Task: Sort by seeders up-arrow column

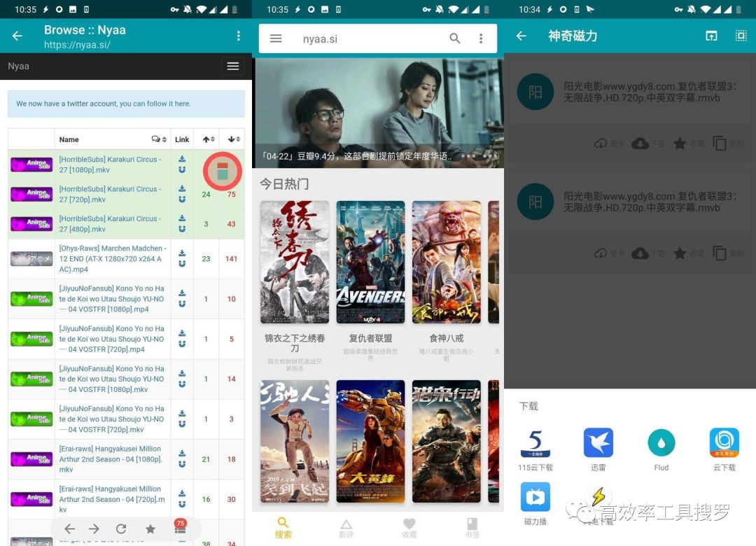Action: click(x=209, y=139)
